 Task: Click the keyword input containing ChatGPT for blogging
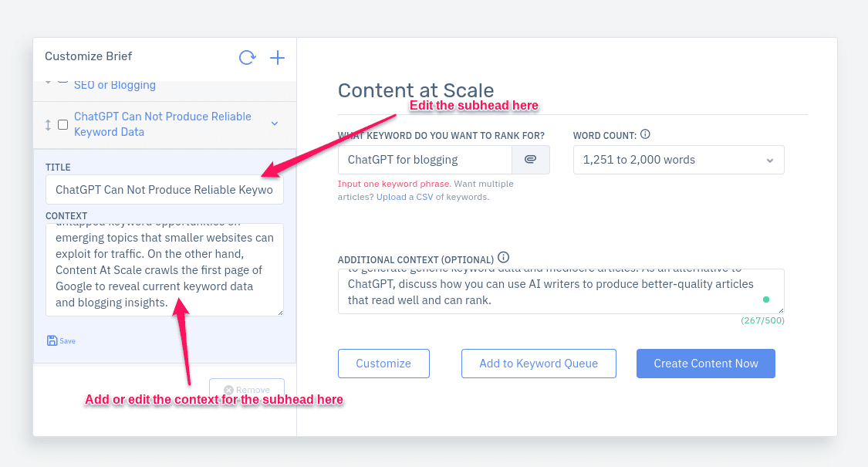coord(425,160)
